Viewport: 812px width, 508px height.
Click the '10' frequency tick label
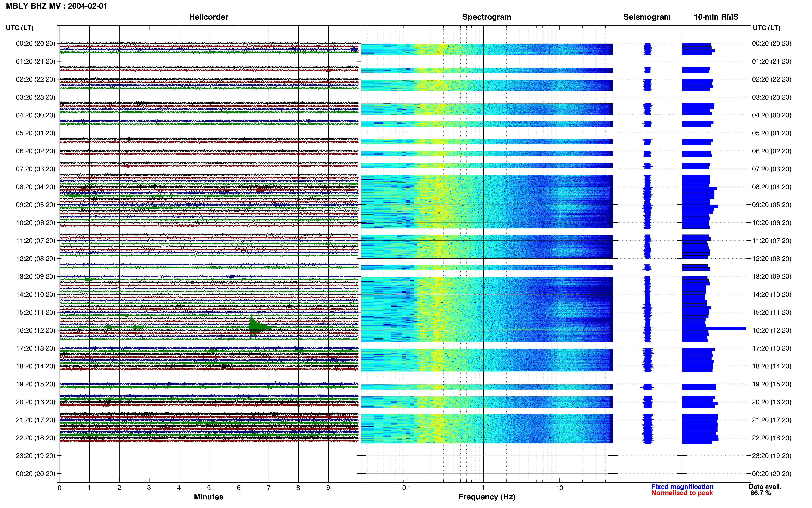coord(559,488)
